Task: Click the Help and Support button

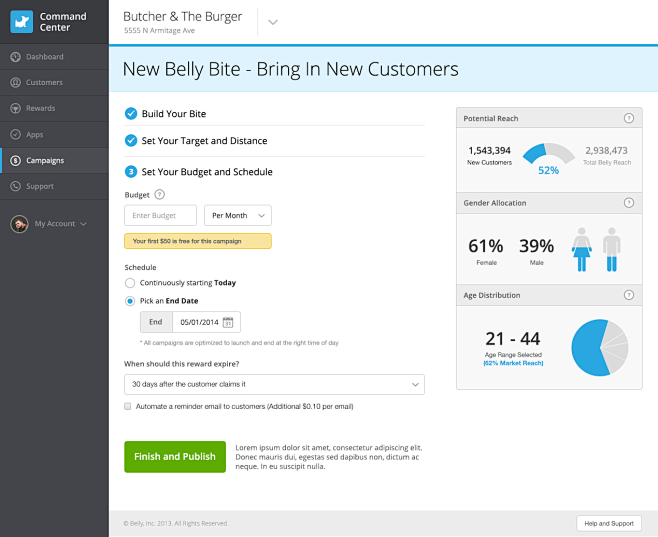Action: tap(609, 523)
